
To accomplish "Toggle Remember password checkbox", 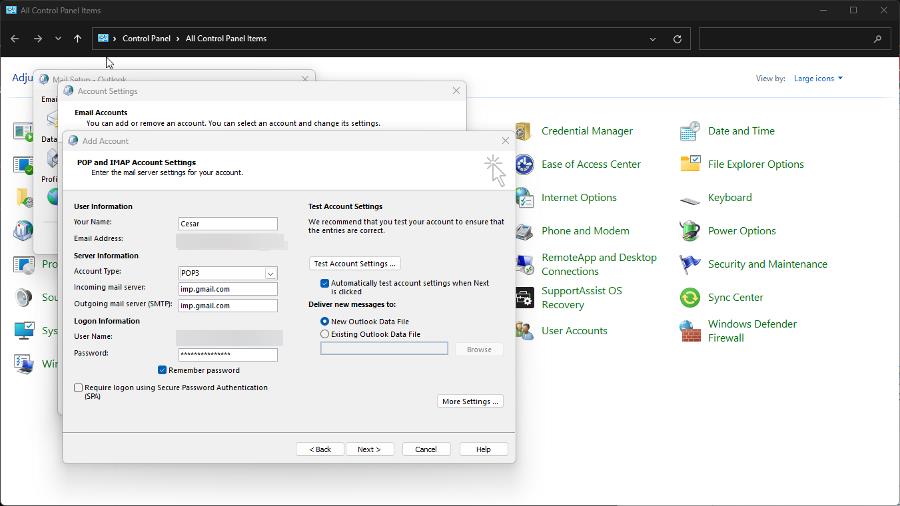I will pyautogui.click(x=162, y=370).
